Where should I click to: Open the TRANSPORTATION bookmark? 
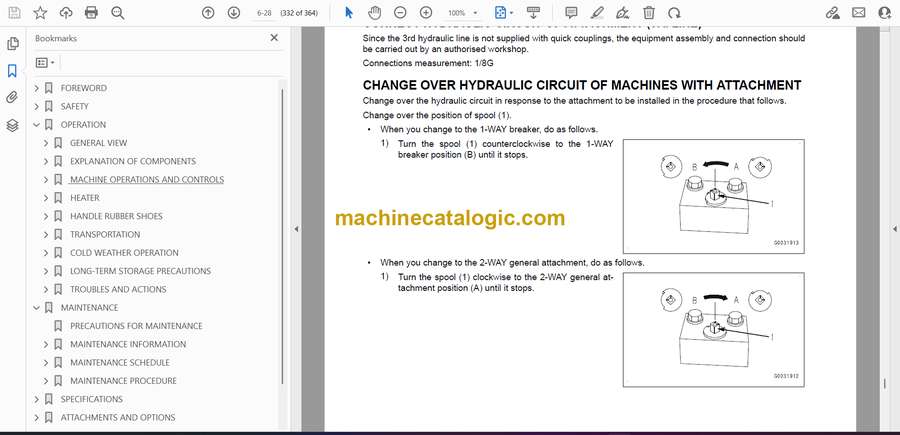(105, 234)
